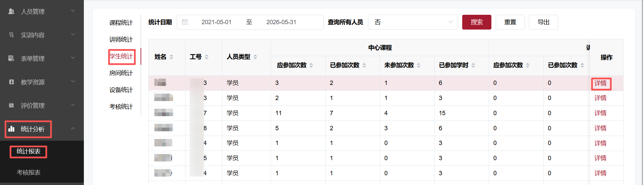
Task: Switch to 学生统计 tab
Action: [121, 56]
